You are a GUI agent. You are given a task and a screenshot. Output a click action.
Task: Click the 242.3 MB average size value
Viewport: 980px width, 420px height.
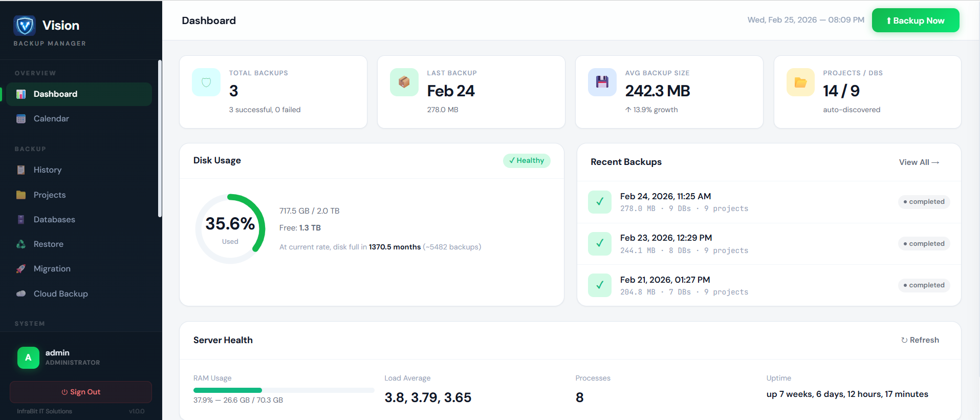(658, 91)
